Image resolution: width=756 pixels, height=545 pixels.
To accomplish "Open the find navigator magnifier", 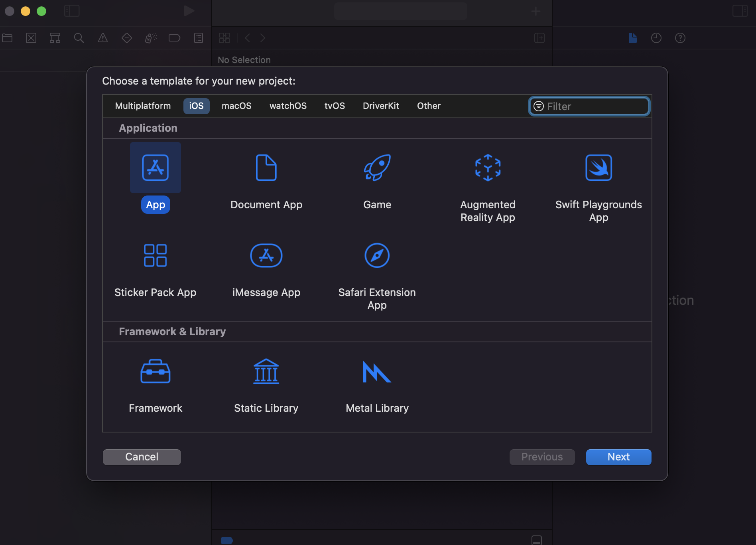I will pos(79,38).
